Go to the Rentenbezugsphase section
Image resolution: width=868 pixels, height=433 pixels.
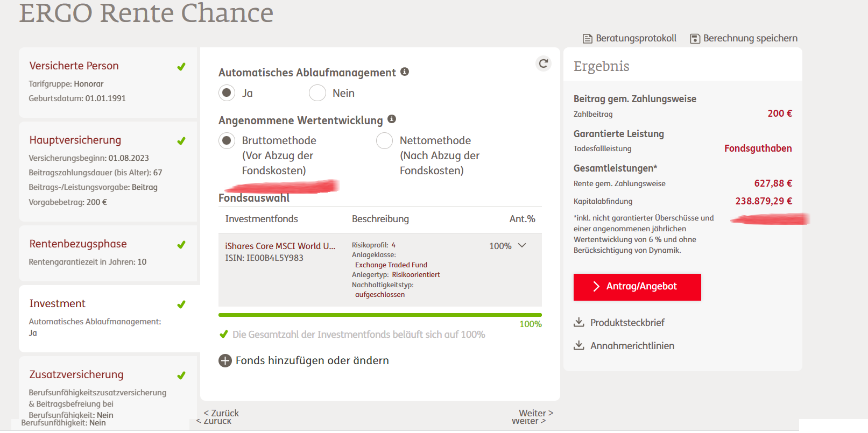[78, 244]
